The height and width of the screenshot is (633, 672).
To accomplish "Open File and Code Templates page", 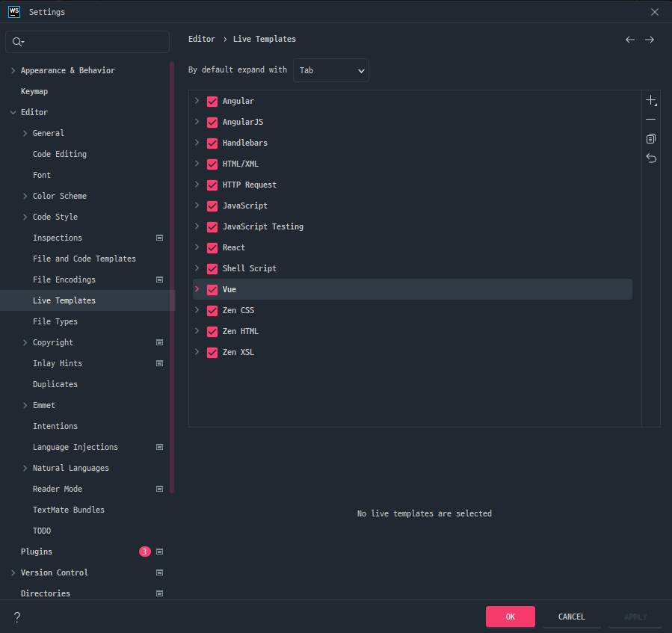I will click(x=84, y=259).
